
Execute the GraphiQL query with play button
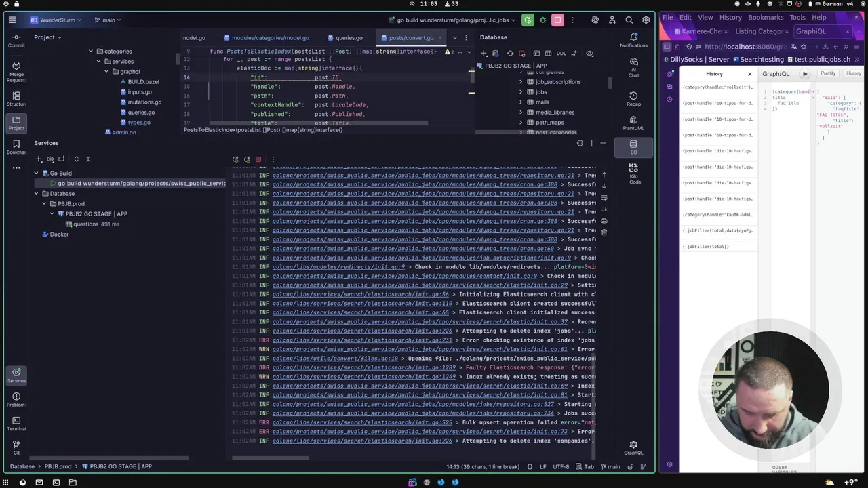tap(805, 73)
